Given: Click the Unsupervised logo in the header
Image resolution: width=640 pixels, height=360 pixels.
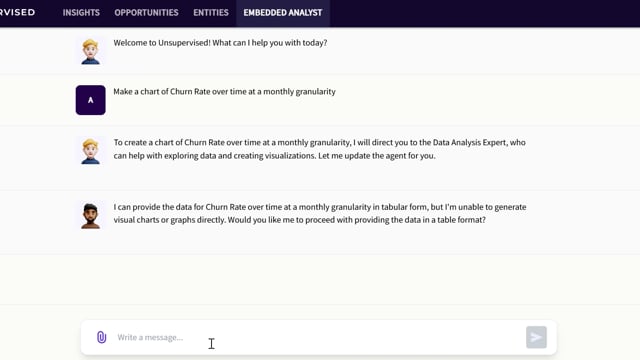Looking at the screenshot, I should [x=18, y=12].
